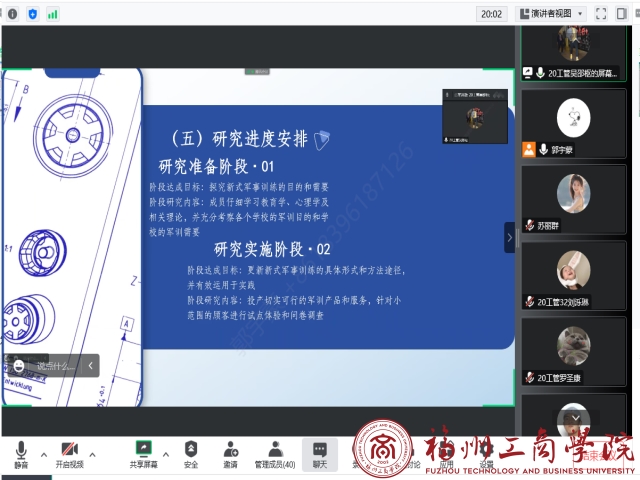Image resolution: width=640 pixels, height=480 pixels.
Task: Click the 开启视频 camera icon
Action: [69, 450]
